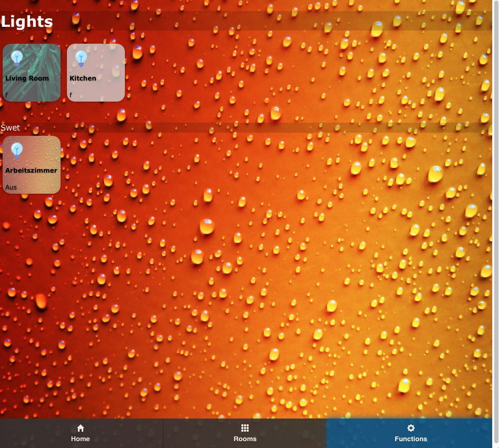
Task: Click the Aus status text
Action: click(x=11, y=187)
